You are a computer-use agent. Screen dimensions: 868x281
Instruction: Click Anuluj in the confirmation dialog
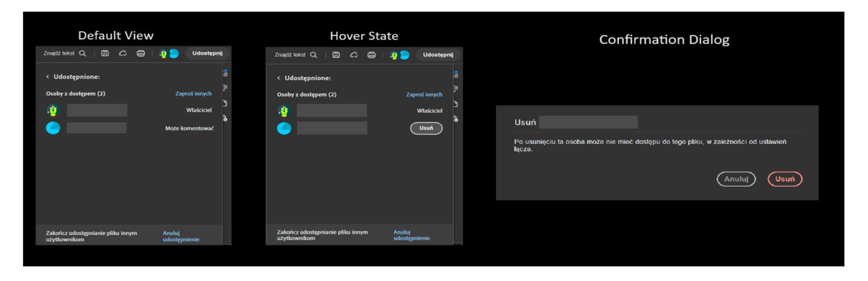[x=736, y=179]
